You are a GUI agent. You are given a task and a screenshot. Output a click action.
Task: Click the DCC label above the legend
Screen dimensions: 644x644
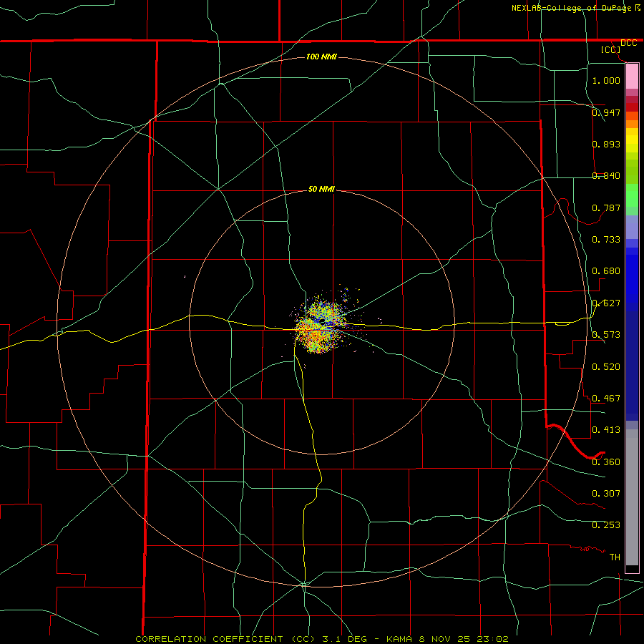click(x=628, y=43)
